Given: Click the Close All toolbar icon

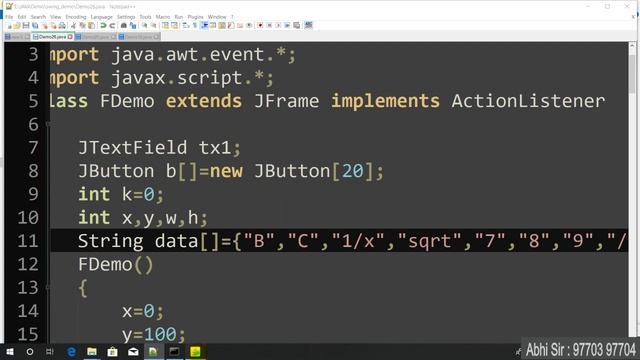Looking at the screenshot, I should click(x=53, y=26).
